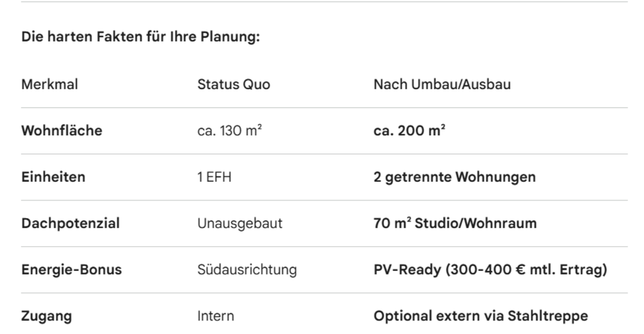
Task: Select "2 getrennte Wohnungen" cell
Action: coord(454,177)
